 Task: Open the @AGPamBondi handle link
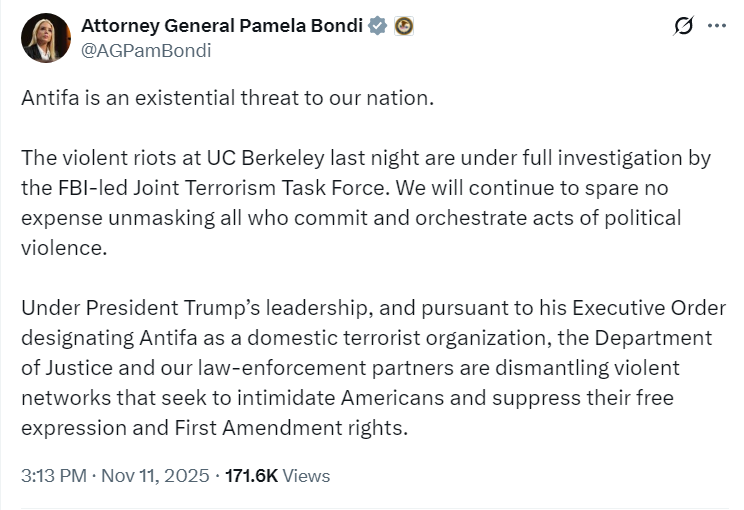click(145, 50)
